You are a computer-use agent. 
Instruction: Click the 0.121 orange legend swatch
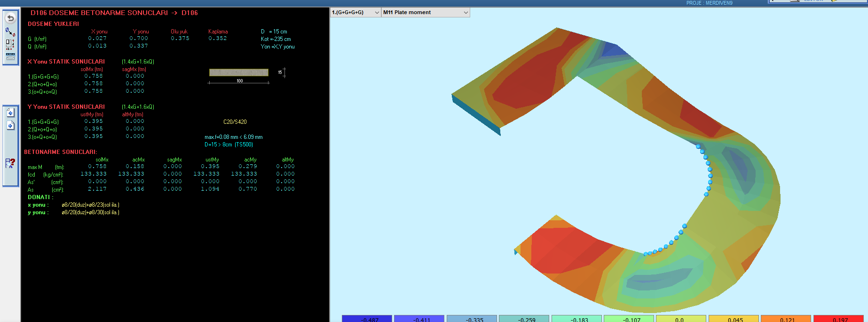pos(786,319)
